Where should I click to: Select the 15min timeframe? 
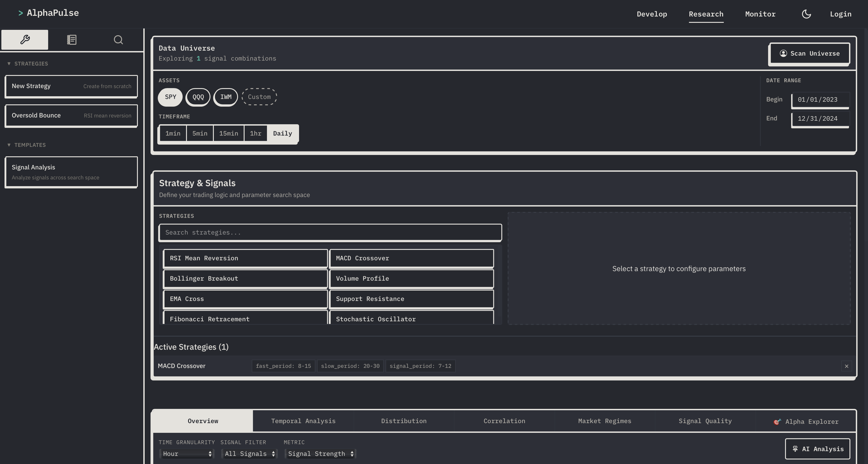[x=229, y=134]
